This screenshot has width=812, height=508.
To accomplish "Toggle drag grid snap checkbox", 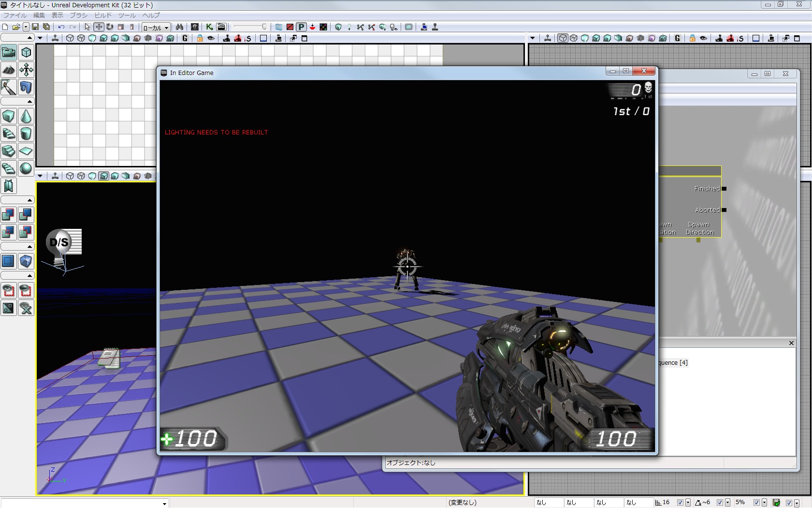I will 680,503.
